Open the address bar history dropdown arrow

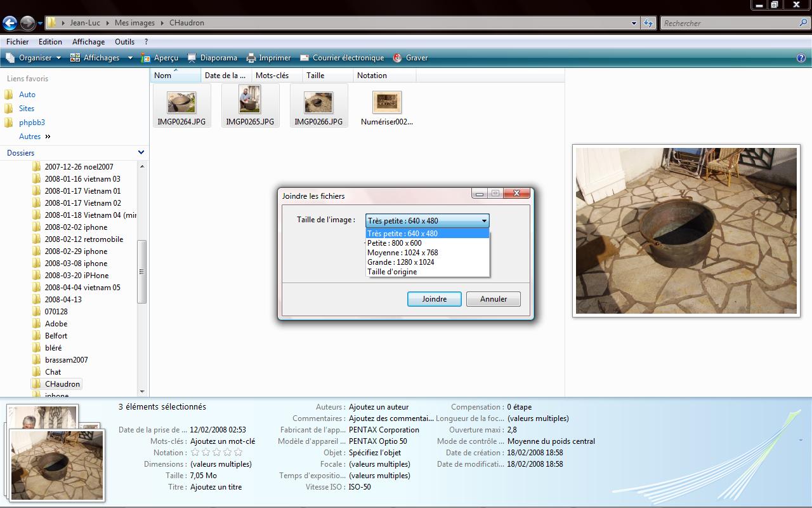634,23
